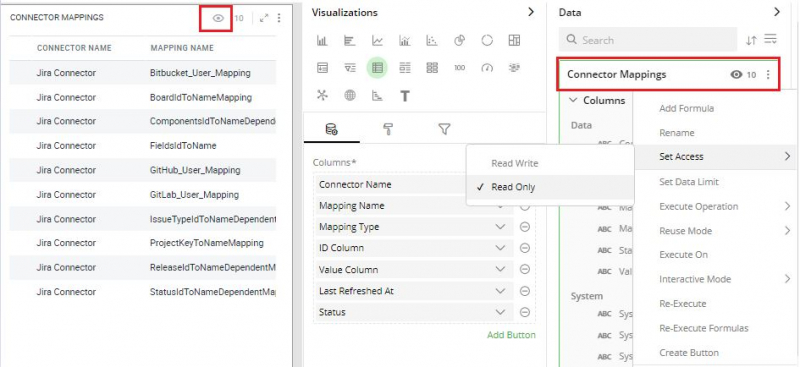Select the donut chart visualization

[487, 40]
